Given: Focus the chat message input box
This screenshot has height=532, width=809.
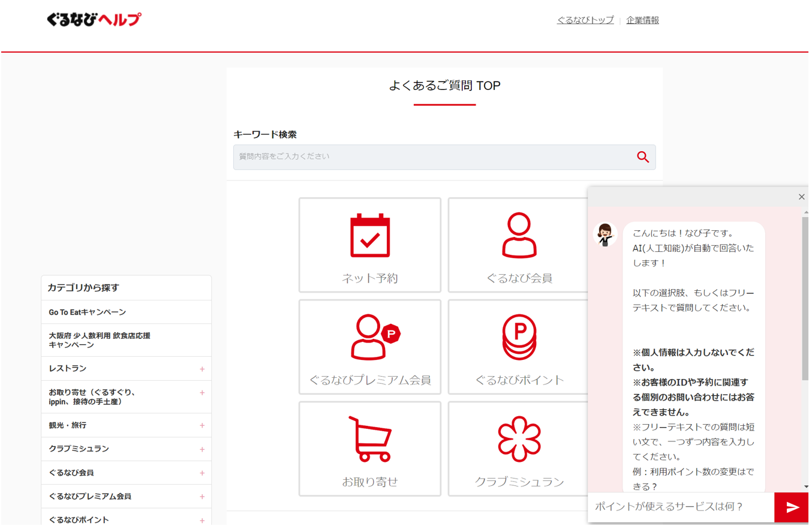Looking at the screenshot, I should (x=681, y=507).
